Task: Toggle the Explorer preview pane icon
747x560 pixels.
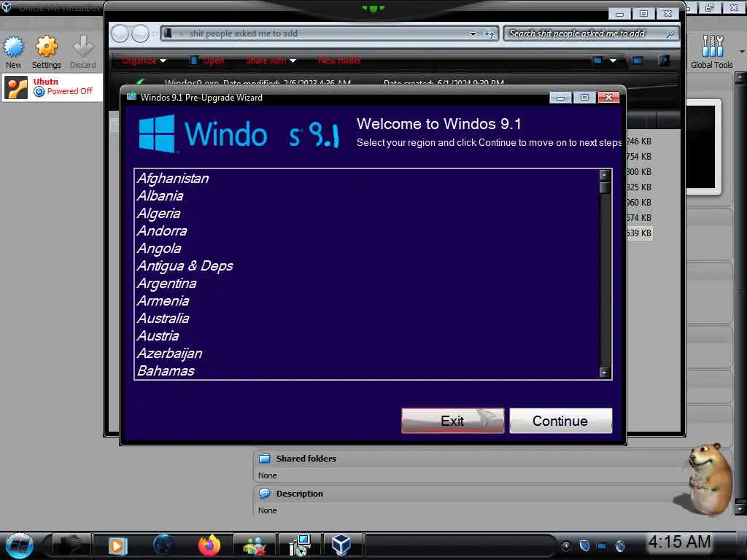Action: [x=638, y=61]
